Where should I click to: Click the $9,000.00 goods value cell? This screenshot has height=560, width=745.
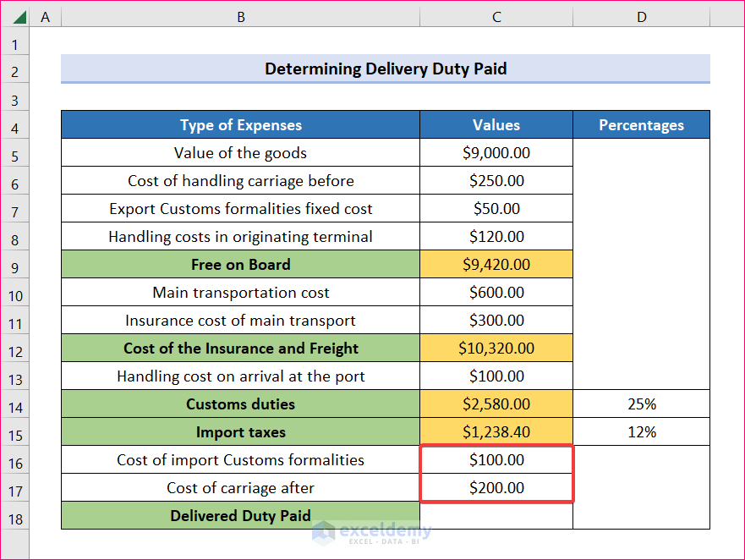click(496, 153)
